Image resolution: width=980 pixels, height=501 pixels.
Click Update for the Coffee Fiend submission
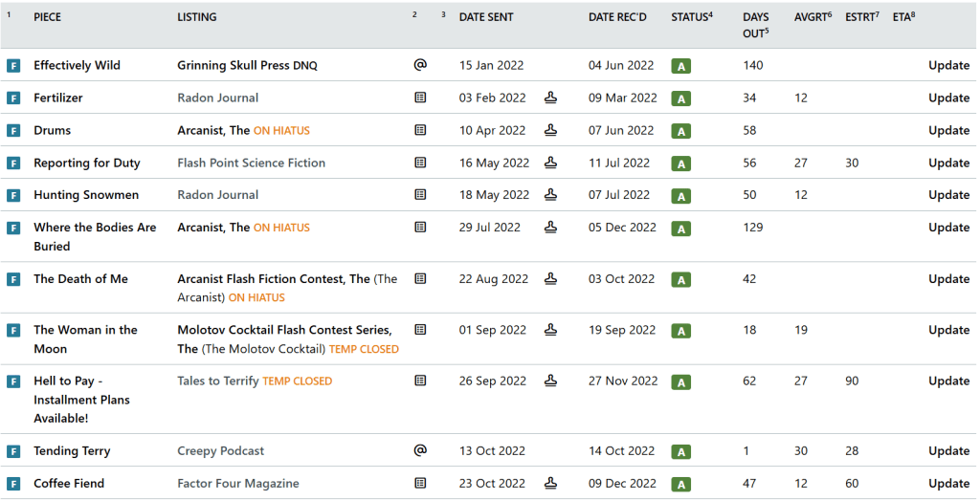948,484
